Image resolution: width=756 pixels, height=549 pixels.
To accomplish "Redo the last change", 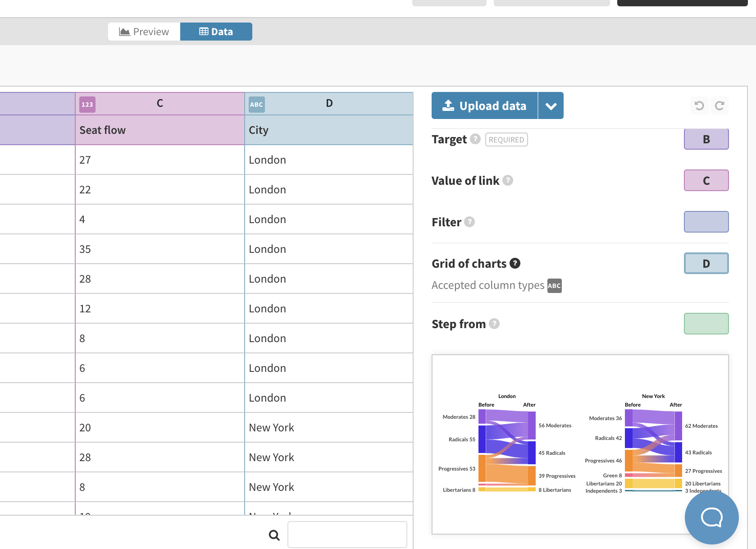I will [720, 105].
